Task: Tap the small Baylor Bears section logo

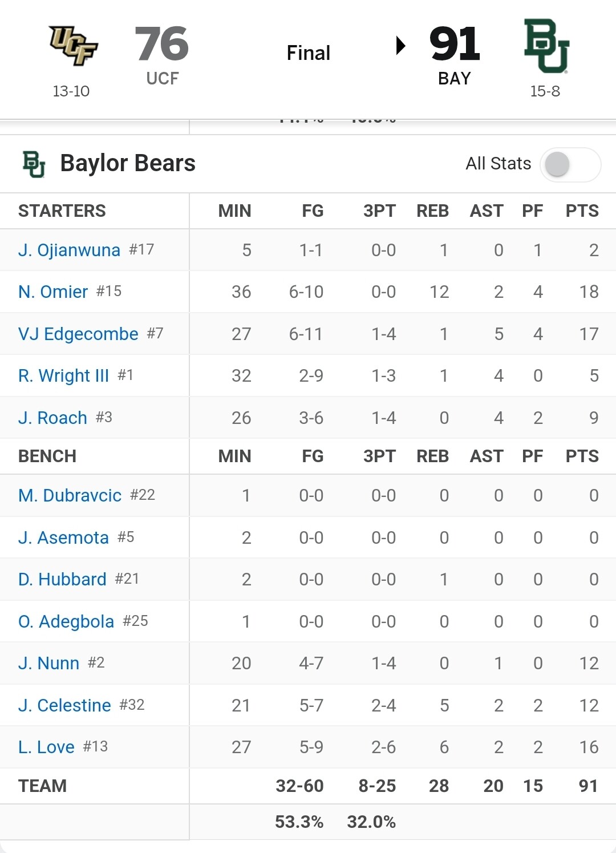Action: point(34,164)
